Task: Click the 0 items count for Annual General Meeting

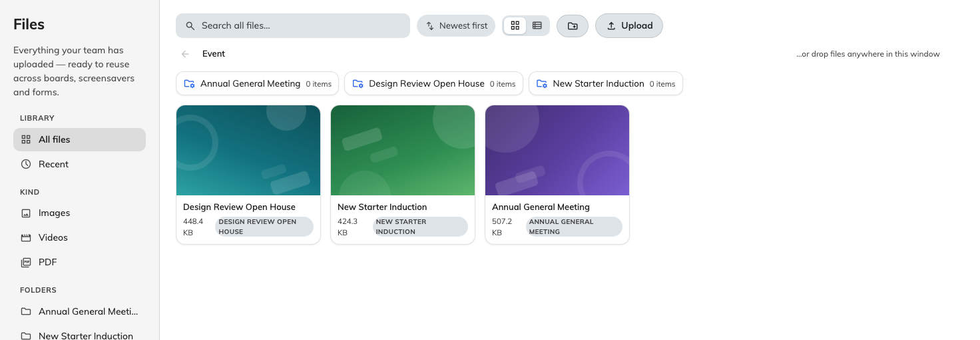Action: coord(319,84)
